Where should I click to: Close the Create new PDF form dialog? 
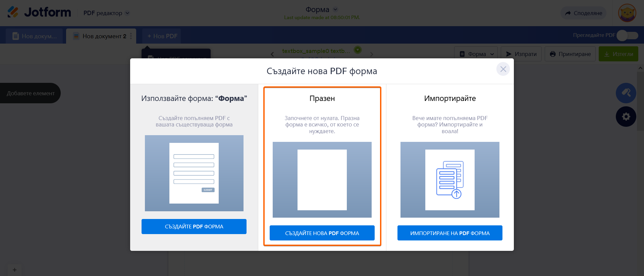tap(503, 69)
